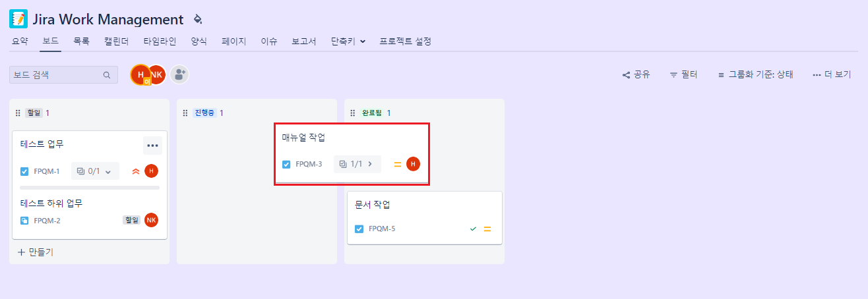Click the H avatar filter
The width and height of the screenshot is (868, 299).
point(140,74)
